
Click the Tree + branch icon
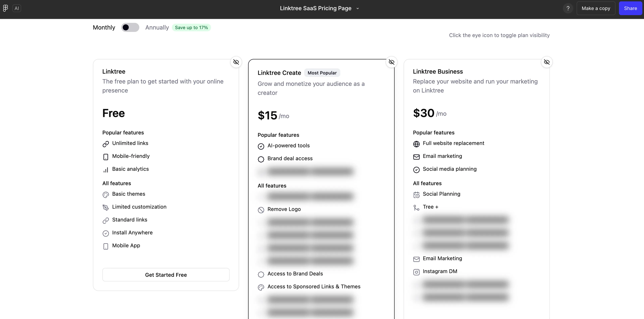coord(416,207)
